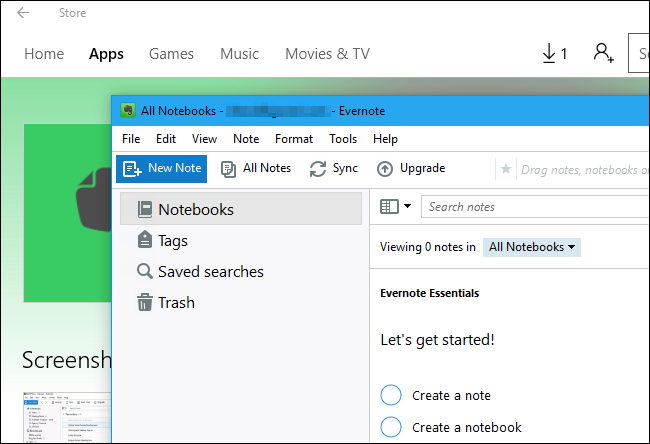Open the View menu
The width and height of the screenshot is (650, 444).
click(x=204, y=139)
